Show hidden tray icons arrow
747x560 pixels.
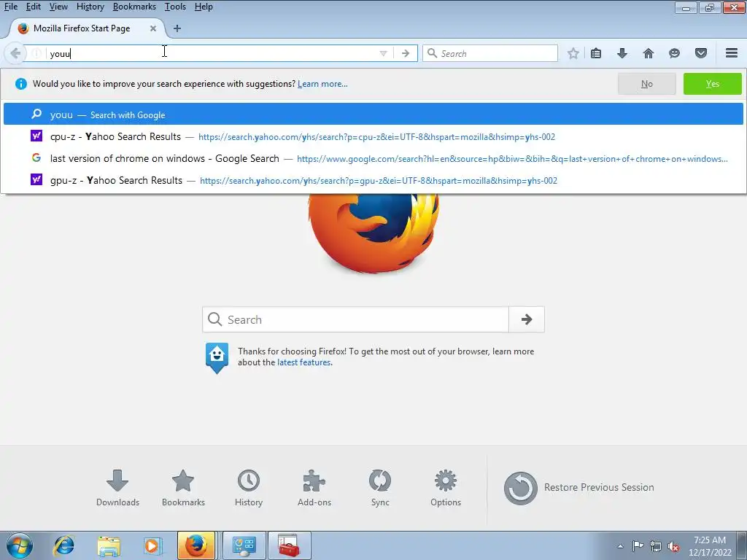[x=620, y=546]
